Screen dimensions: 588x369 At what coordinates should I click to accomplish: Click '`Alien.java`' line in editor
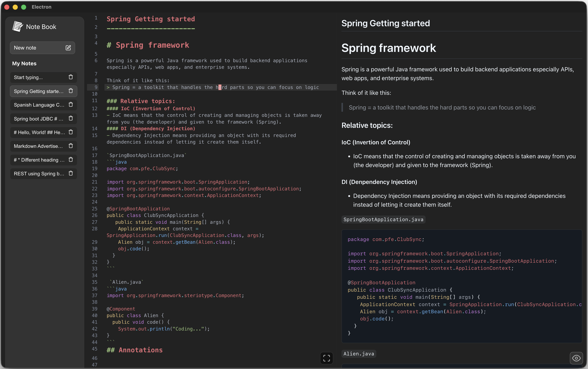(127, 282)
